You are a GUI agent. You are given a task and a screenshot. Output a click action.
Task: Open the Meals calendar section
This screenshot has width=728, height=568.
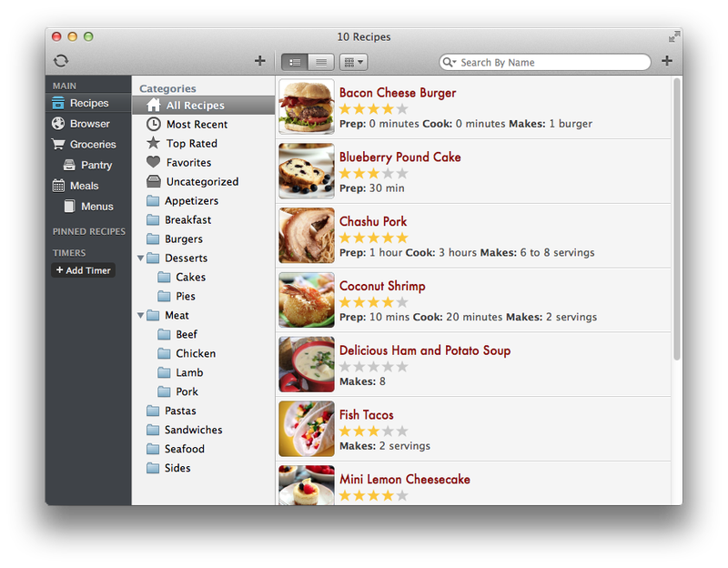tap(84, 186)
